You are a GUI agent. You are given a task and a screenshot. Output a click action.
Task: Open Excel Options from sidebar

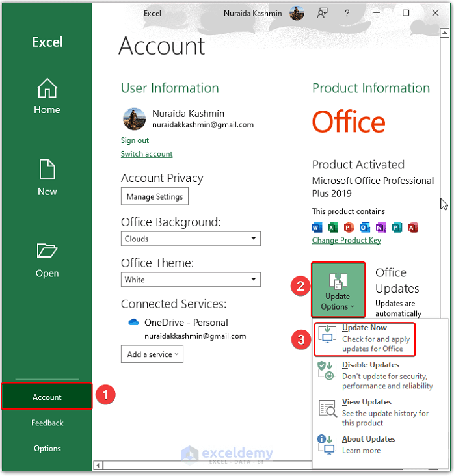[47, 449]
